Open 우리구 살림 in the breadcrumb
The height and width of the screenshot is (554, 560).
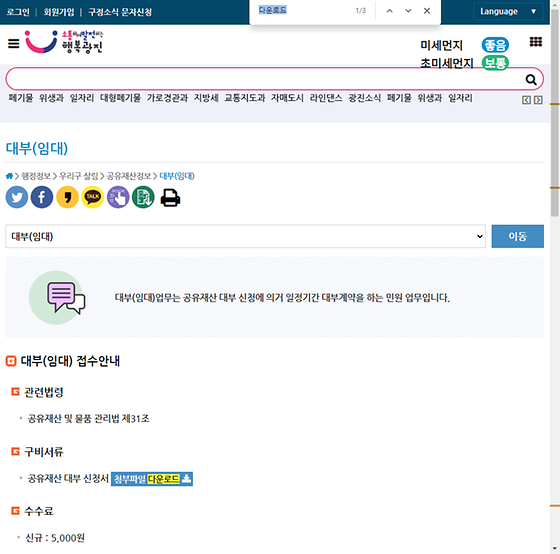tap(79, 176)
